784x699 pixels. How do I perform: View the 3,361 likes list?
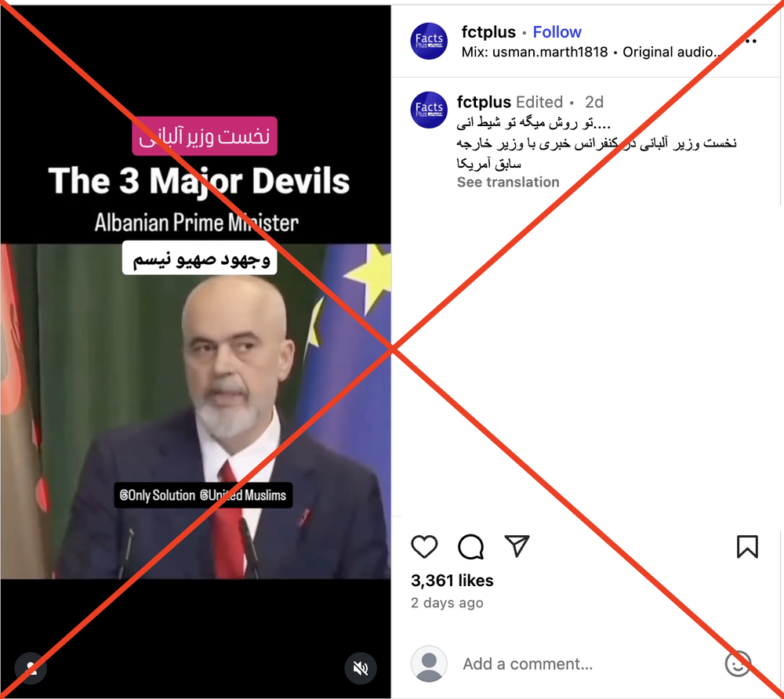452,580
